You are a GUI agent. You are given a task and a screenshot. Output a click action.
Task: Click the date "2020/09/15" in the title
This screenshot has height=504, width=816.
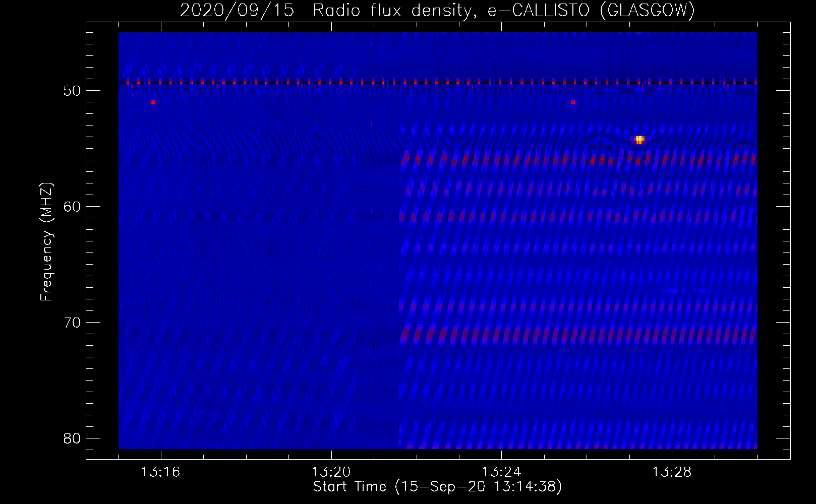click(x=237, y=10)
